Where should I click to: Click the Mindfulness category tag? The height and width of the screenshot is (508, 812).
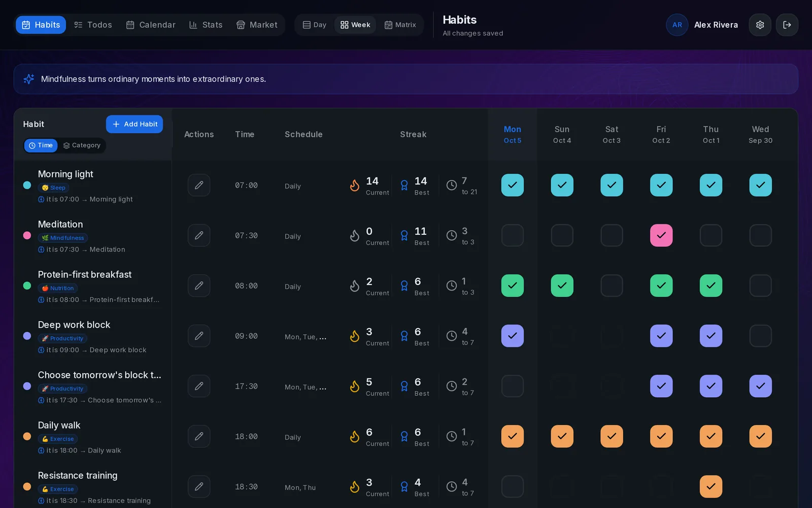pyautogui.click(x=63, y=238)
